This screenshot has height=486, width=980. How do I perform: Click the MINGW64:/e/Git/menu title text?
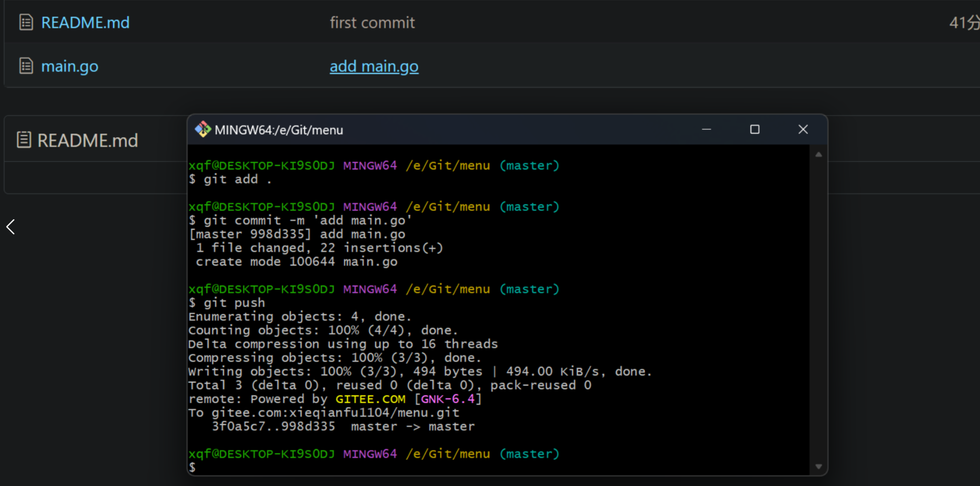pyautogui.click(x=278, y=130)
